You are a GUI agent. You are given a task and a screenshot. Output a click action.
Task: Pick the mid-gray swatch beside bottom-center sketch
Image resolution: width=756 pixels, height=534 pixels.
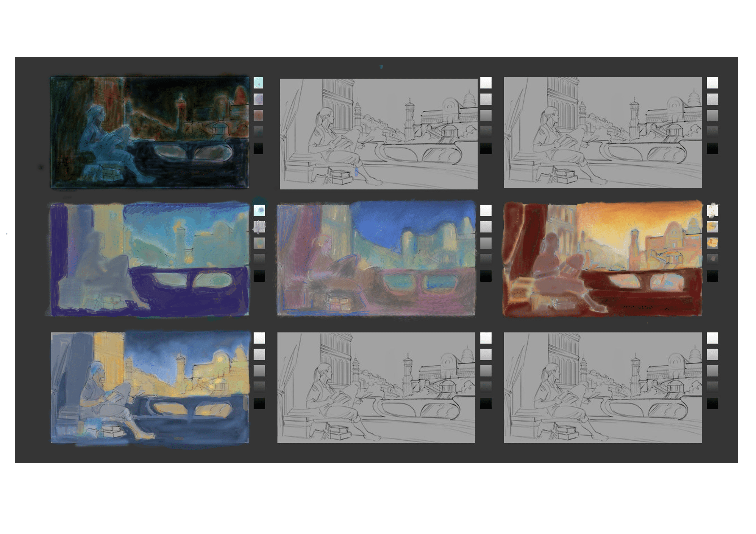point(486,371)
